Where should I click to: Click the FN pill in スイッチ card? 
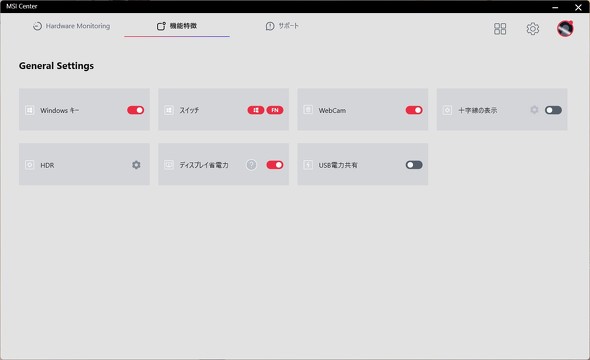(x=275, y=110)
